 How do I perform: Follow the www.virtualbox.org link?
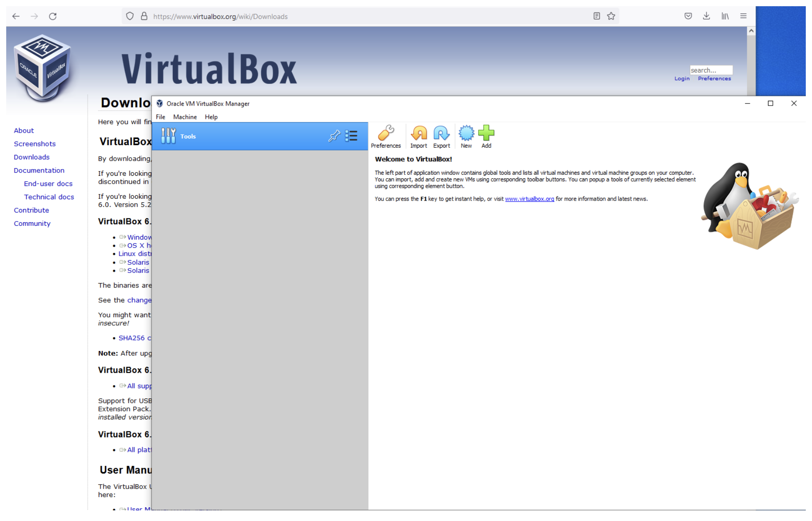(529, 199)
